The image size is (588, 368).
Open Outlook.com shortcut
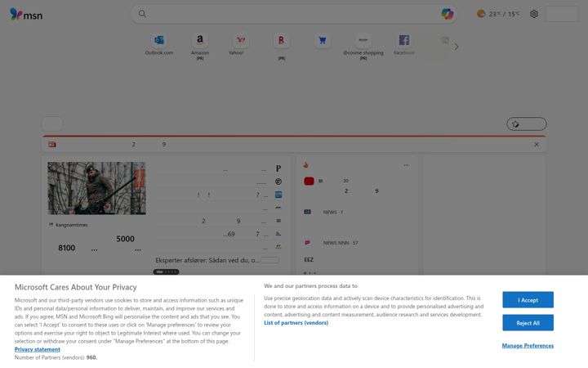pyautogui.click(x=159, y=45)
